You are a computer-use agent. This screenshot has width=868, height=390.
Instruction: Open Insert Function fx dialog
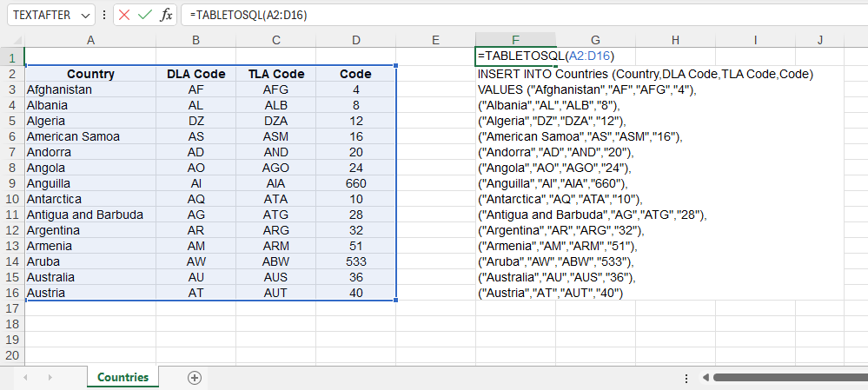(166, 16)
